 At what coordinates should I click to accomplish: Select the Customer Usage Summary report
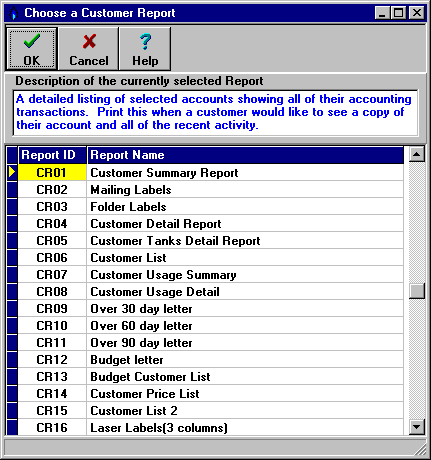211,275
